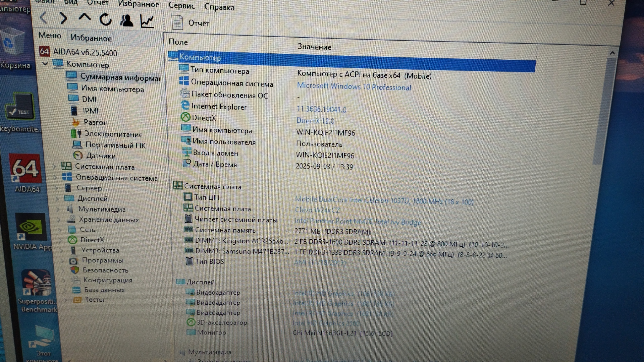Viewport: 644px width, 362px height.
Task: Click the Refresh toolbar icon
Action: pyautogui.click(x=105, y=19)
